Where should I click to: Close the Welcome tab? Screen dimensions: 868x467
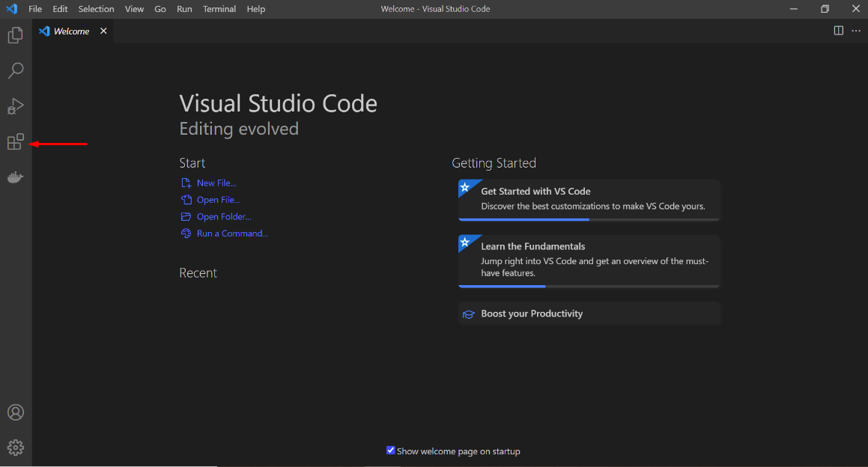(103, 31)
